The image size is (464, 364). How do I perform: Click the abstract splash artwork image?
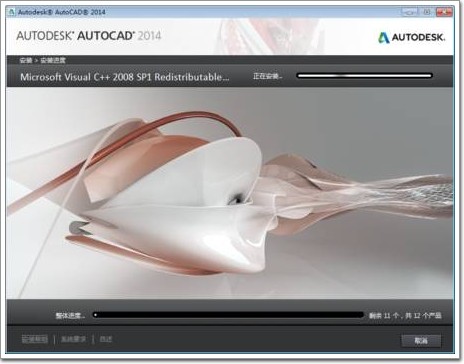tap(230, 193)
